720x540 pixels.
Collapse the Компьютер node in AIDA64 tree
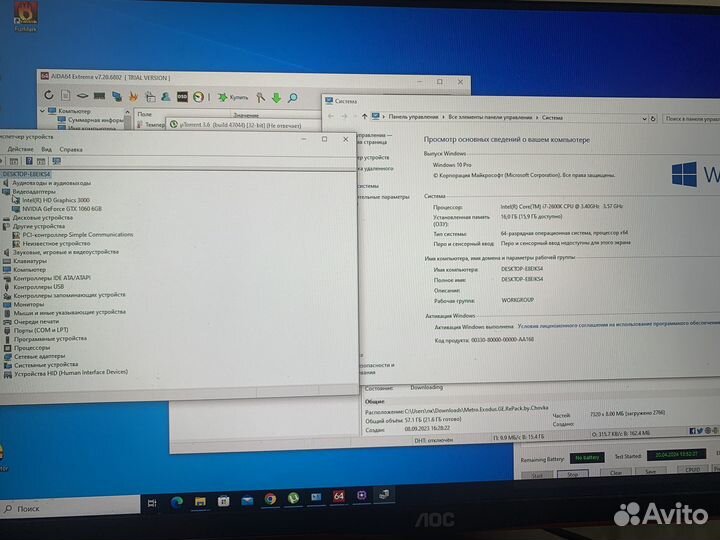[43, 111]
